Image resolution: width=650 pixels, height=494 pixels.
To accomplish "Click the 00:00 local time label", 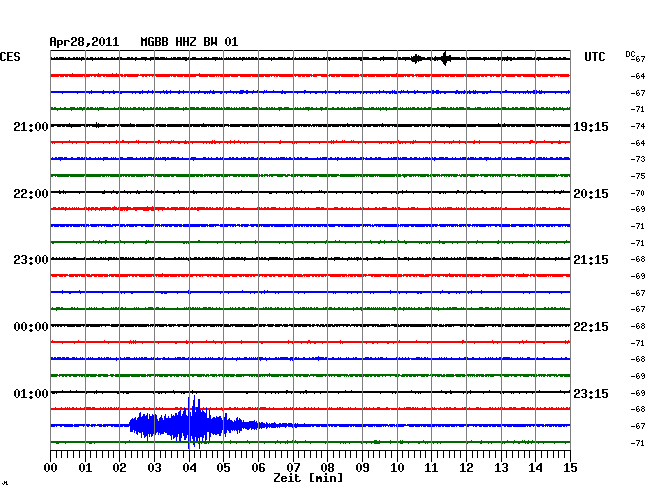I will (x=31, y=327).
